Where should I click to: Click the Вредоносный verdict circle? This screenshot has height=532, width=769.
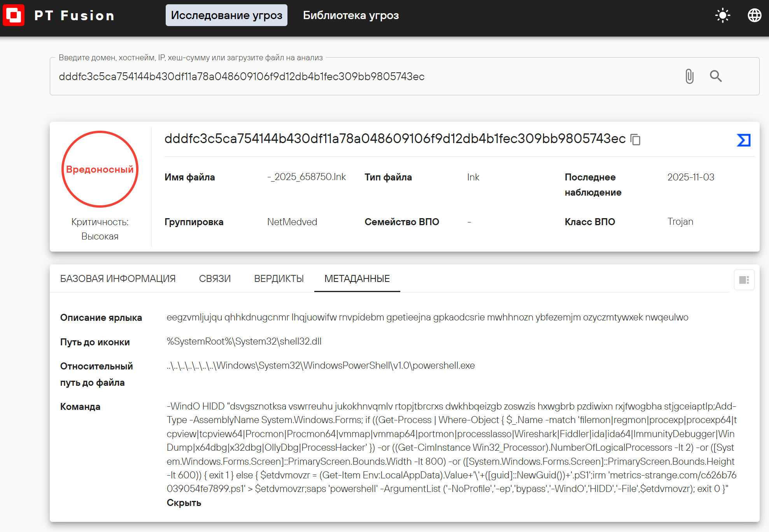(x=100, y=169)
